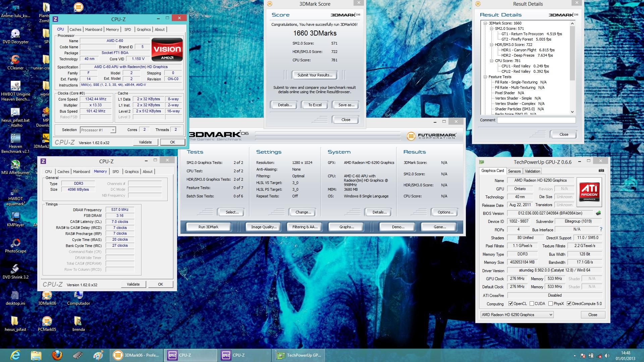Open the DVD Shrink 3.2 desktop icon
Viewport: 644px width, 362px height.
[x=15, y=272]
